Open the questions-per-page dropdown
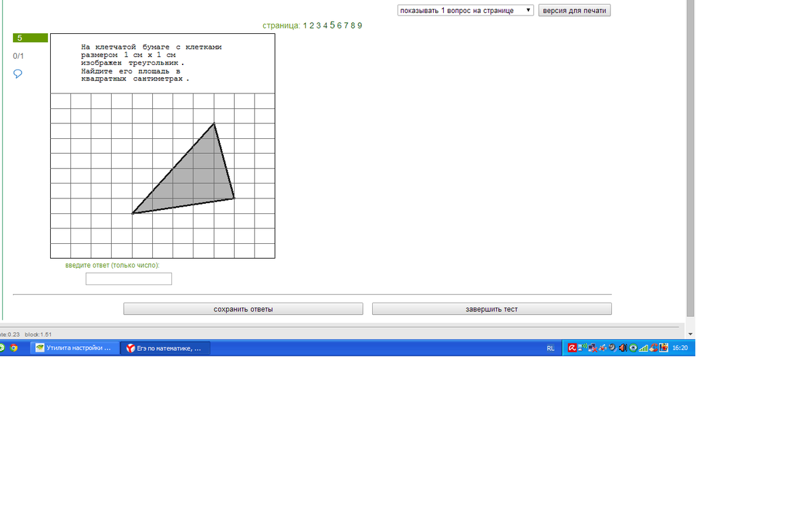 tap(466, 10)
